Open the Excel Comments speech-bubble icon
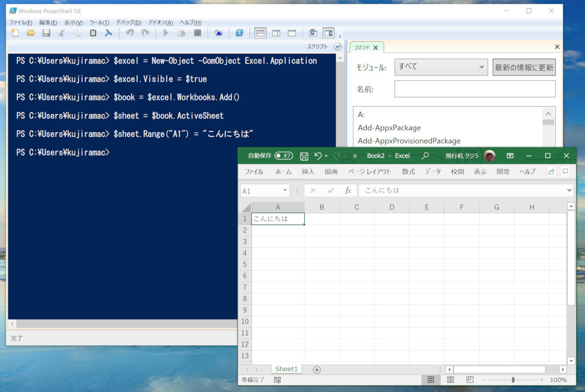Viewport: 585px width, 392px height. 565,172
